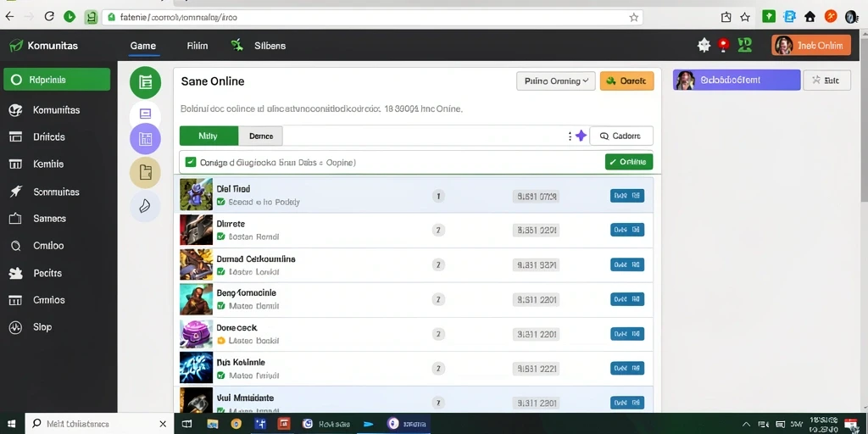The width and height of the screenshot is (868, 434).
Task: Click the white gear badge in header
Action: coord(704,46)
